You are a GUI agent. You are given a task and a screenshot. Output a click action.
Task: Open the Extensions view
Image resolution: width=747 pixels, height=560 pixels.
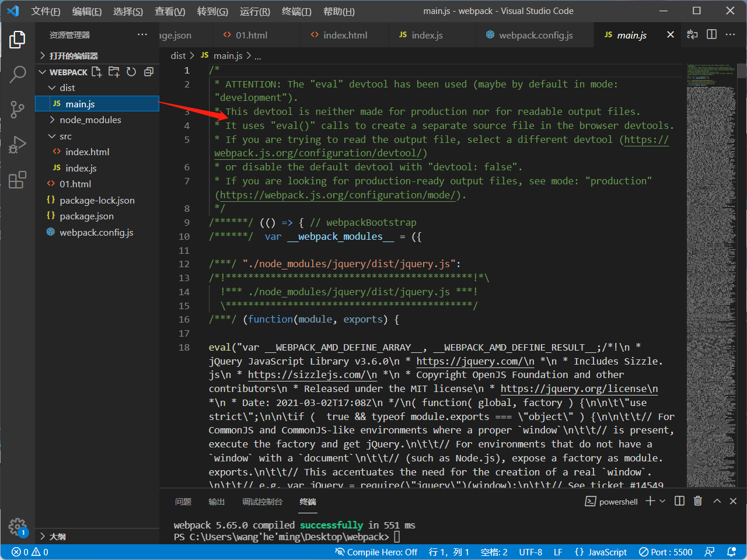click(18, 179)
